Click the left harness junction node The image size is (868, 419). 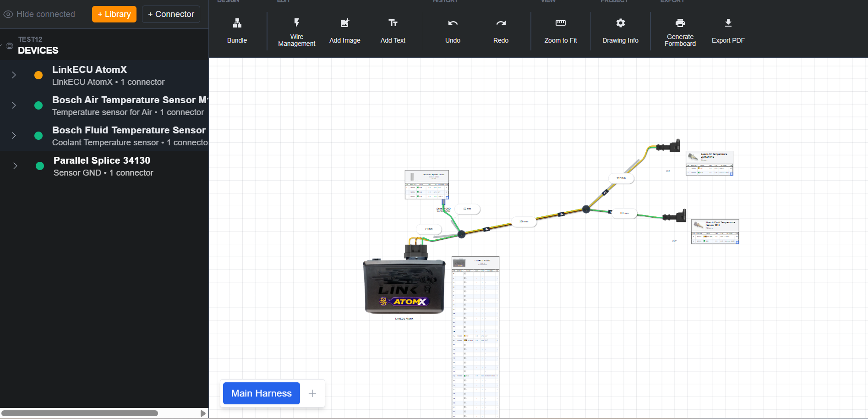click(462, 234)
